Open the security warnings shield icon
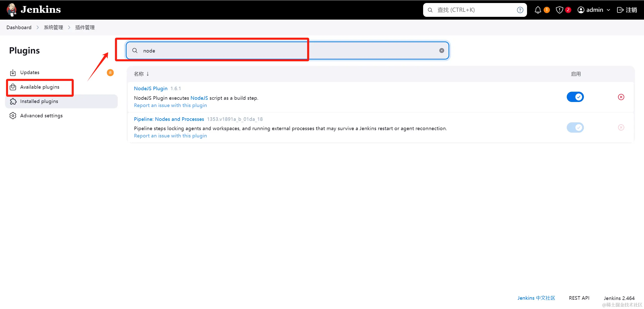644x309 pixels. (559, 10)
